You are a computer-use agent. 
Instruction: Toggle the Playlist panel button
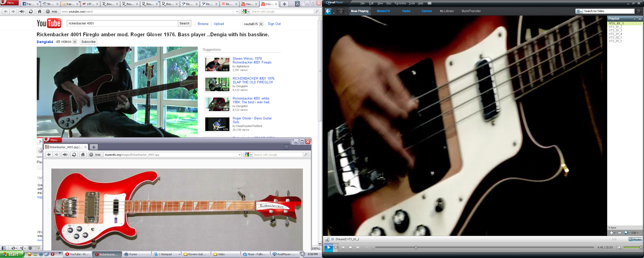tap(635, 239)
